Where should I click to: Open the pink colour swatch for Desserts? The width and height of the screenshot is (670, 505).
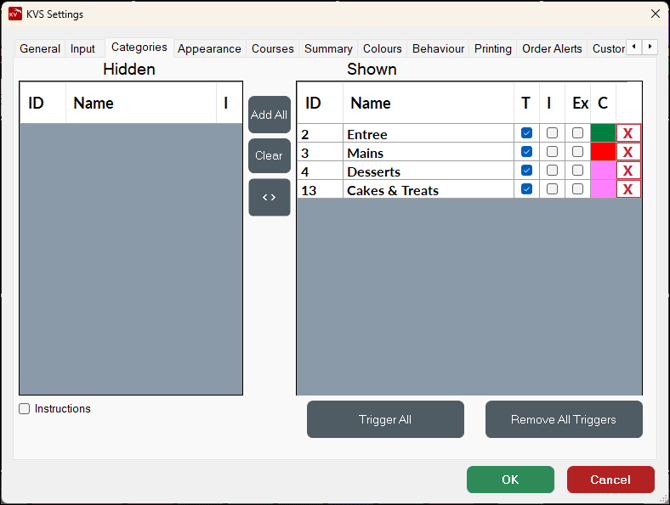tap(603, 170)
